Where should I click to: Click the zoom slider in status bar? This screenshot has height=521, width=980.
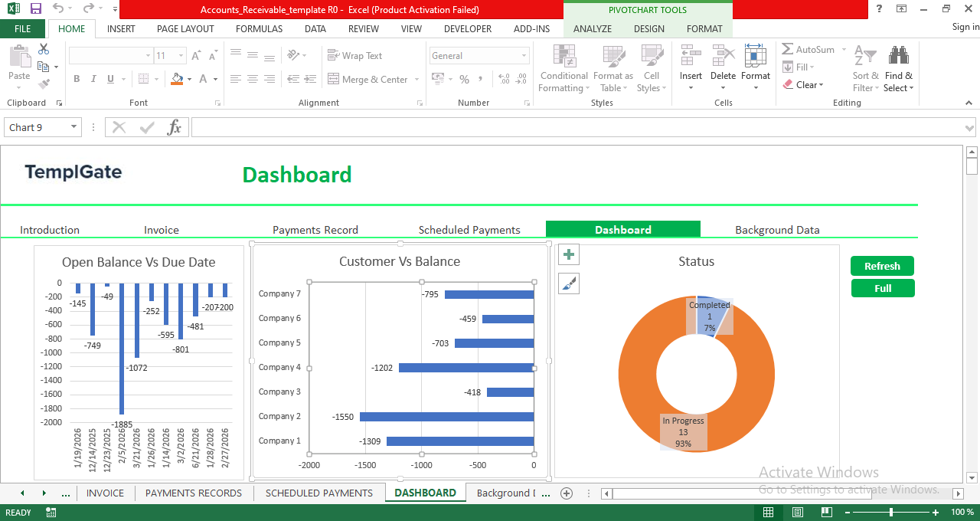tap(891, 512)
